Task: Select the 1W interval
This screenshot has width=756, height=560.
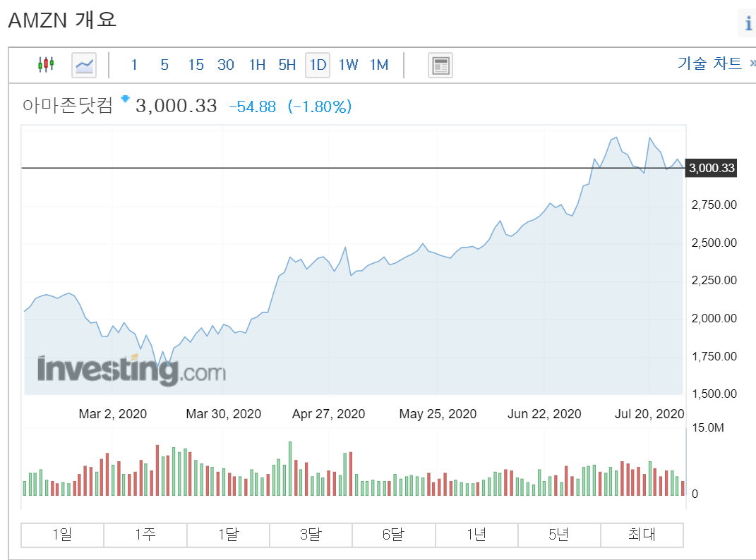Action: (x=348, y=65)
